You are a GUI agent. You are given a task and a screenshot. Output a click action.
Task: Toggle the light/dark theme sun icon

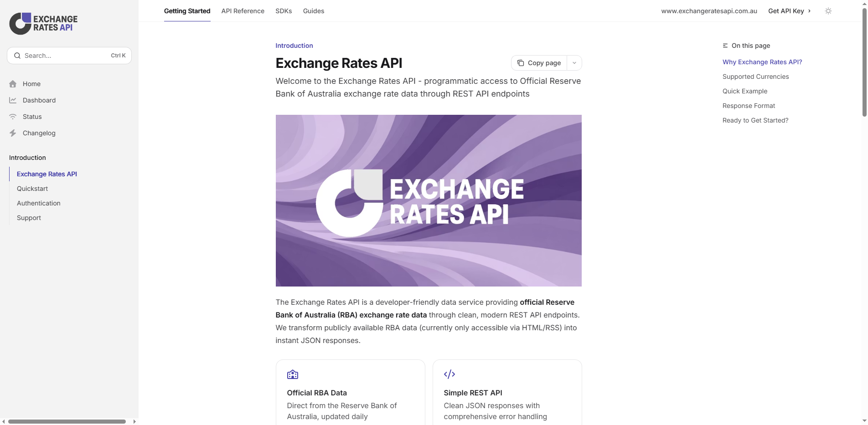pos(828,11)
